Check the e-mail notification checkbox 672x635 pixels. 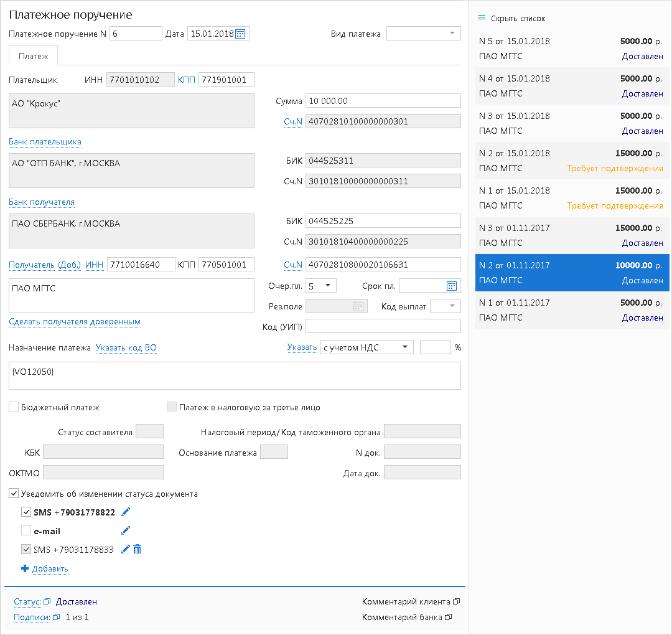(x=26, y=531)
